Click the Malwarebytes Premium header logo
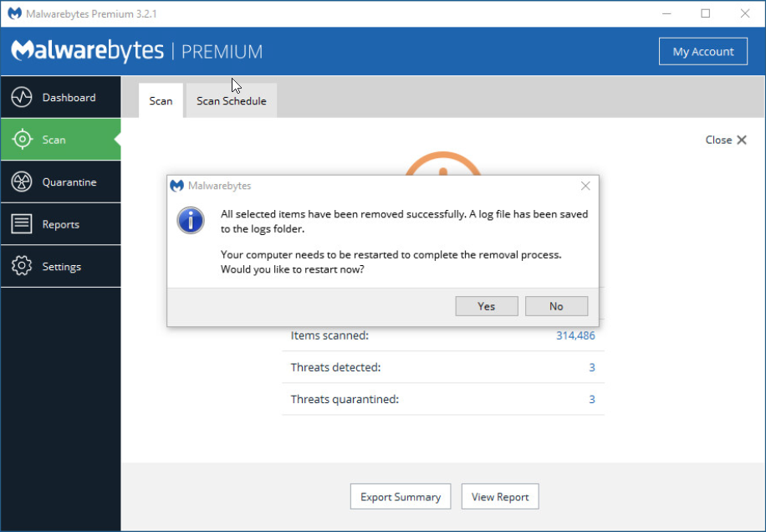 point(137,51)
